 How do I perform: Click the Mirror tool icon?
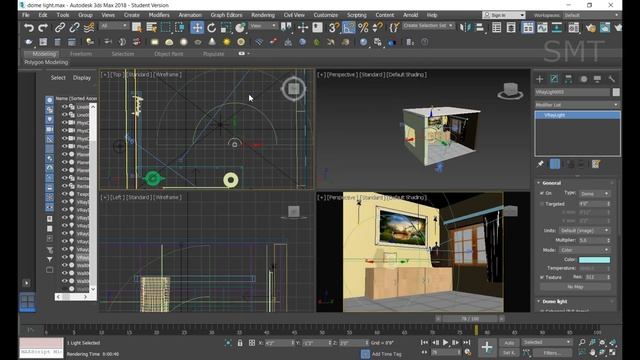point(465,27)
